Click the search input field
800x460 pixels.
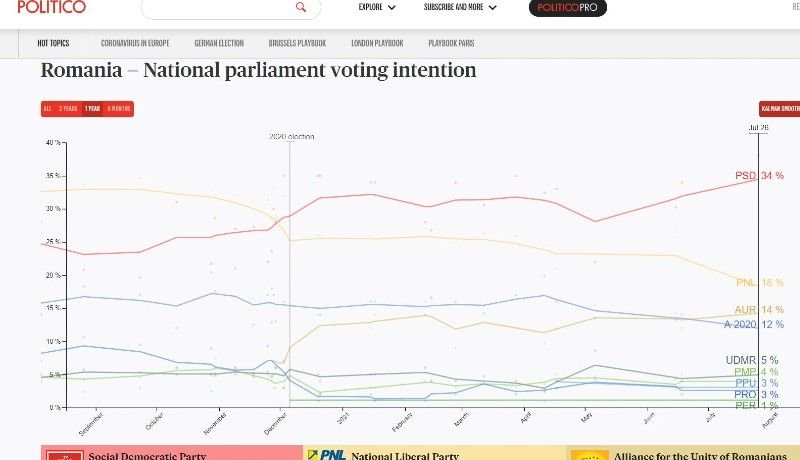[220, 8]
